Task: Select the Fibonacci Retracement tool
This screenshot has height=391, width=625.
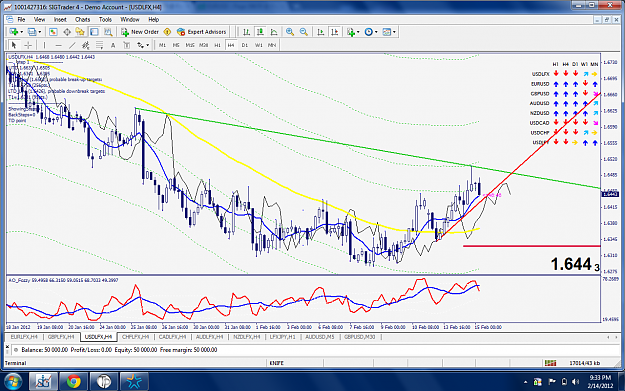Action: point(99,45)
